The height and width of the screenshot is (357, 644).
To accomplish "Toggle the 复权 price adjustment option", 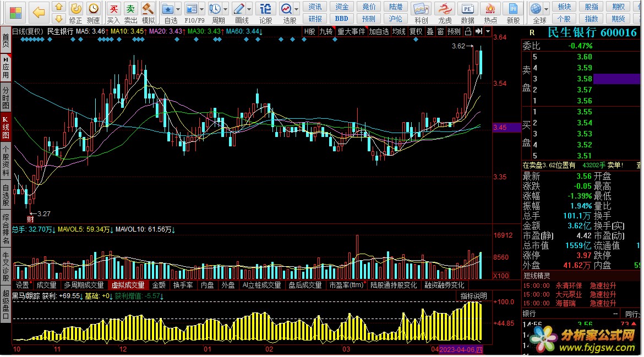I will (x=416, y=31).
